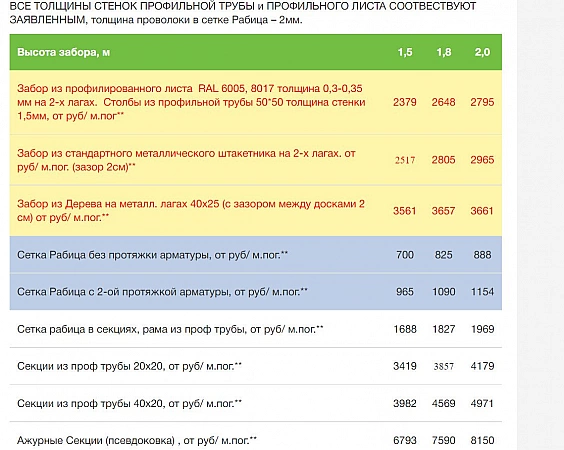This screenshot has width=564, height=450.
Task: Click price 2795 in profiled sheet row
Action: coord(482,102)
